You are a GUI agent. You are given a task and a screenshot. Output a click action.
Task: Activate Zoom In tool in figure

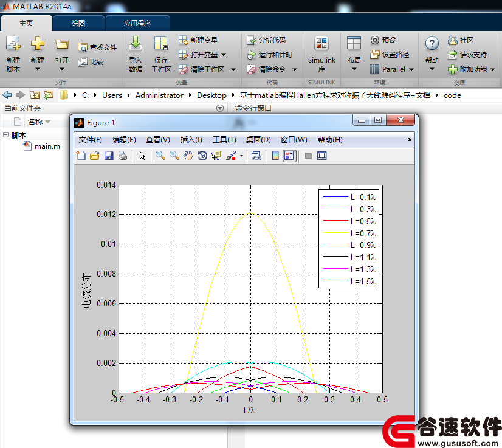(x=160, y=156)
